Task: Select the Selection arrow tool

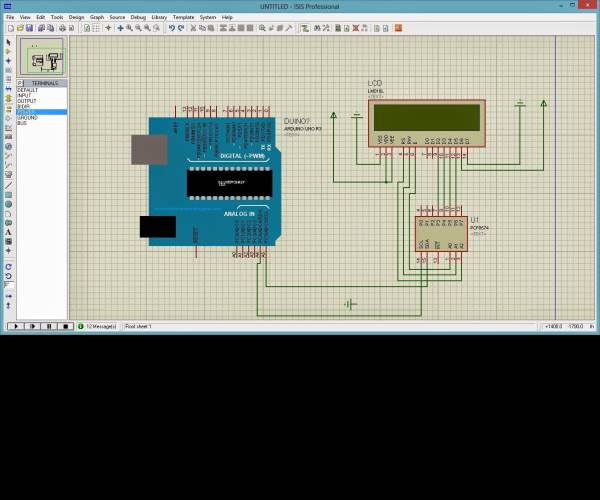Action: [x=8, y=42]
